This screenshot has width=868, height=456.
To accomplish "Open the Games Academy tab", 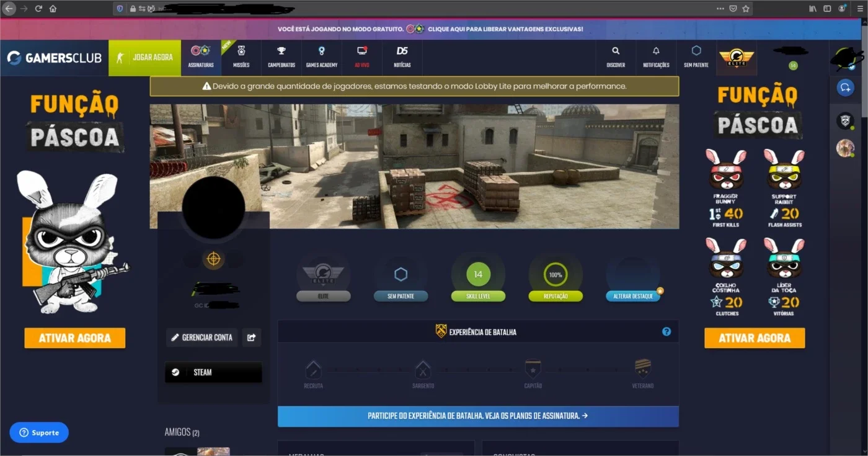I will point(322,58).
